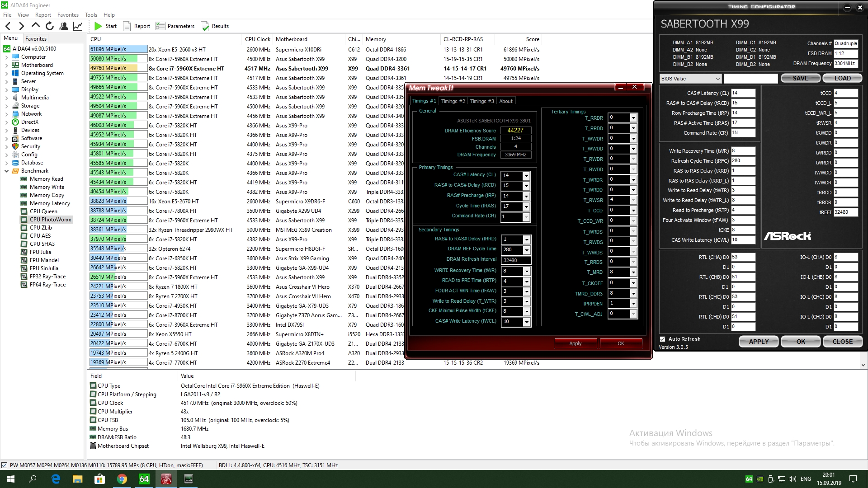Click the DRAM Refresh Interval field
The height and width of the screenshot is (488, 868).
tap(516, 260)
